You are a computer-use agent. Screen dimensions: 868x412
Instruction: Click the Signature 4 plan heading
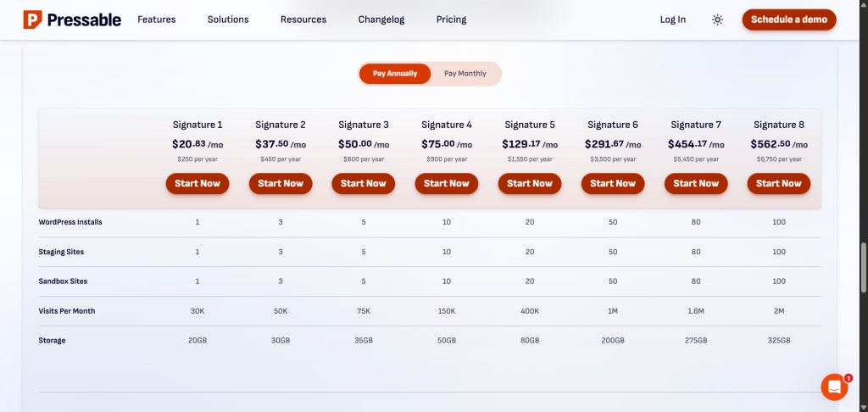coord(447,125)
